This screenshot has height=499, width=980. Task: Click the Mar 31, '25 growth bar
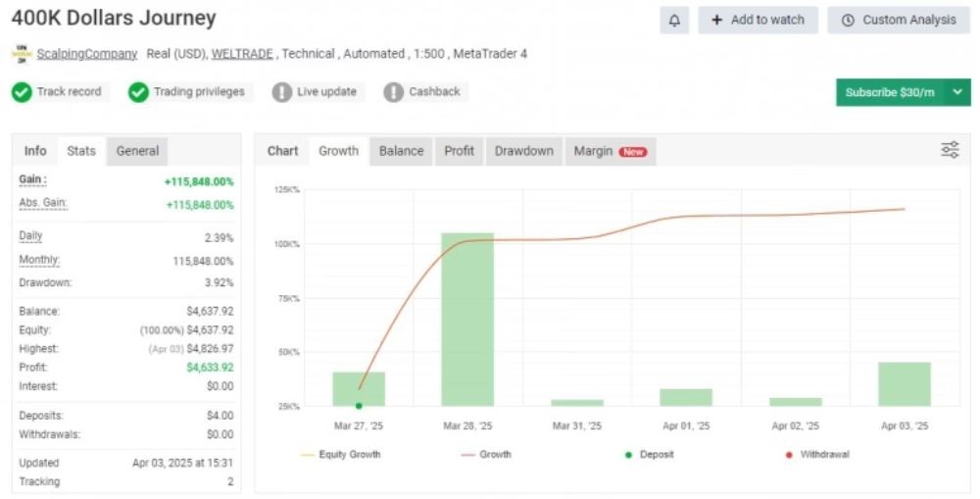577,403
